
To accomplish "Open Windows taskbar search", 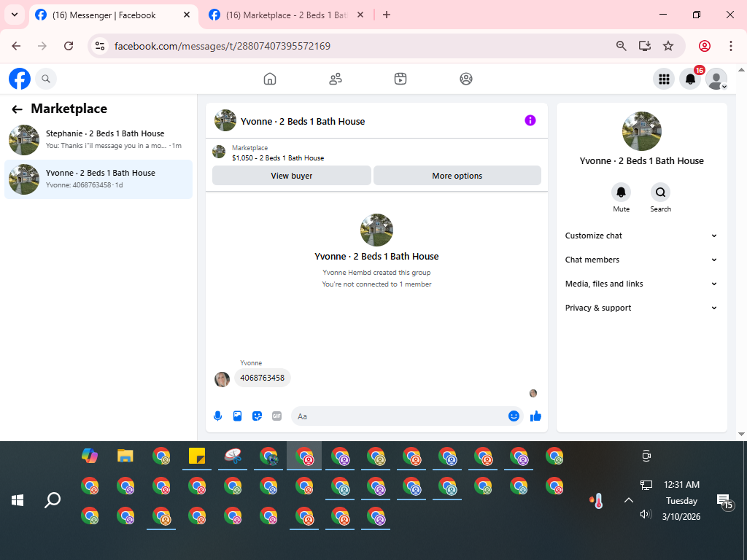I will point(53,500).
